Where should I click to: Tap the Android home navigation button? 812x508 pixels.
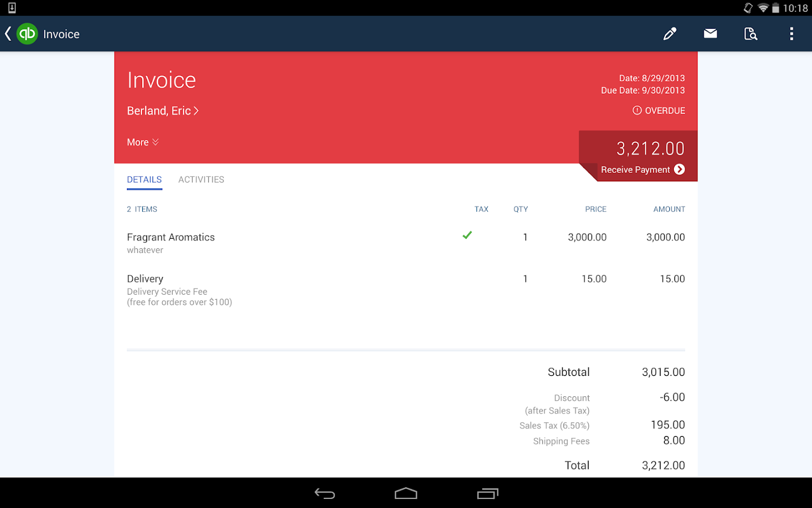tap(406, 494)
